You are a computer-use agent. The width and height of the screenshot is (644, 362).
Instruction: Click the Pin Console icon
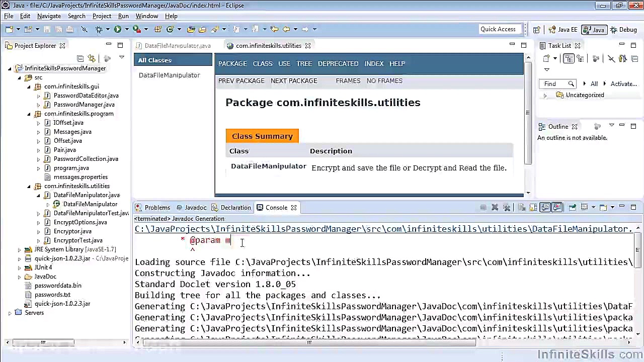tap(572, 207)
